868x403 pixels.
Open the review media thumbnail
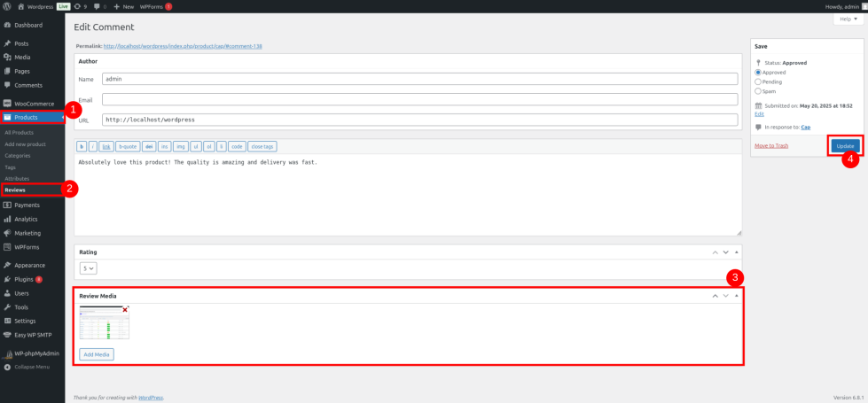(104, 322)
